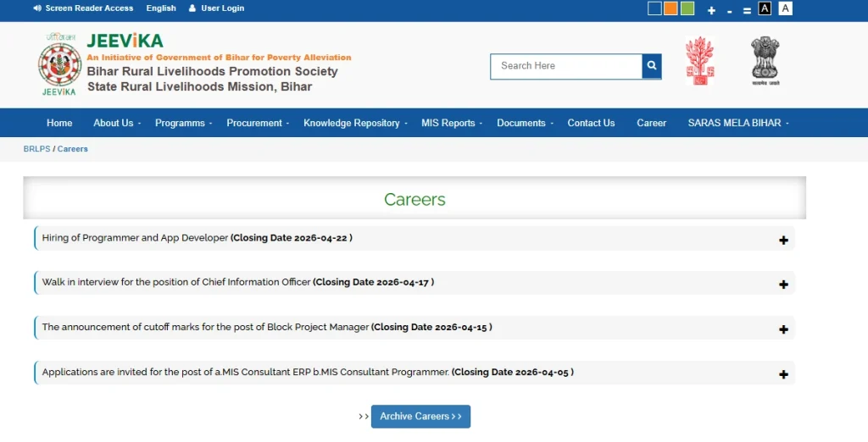Select the orange color theme swatch
The height and width of the screenshot is (442, 868).
(670, 8)
